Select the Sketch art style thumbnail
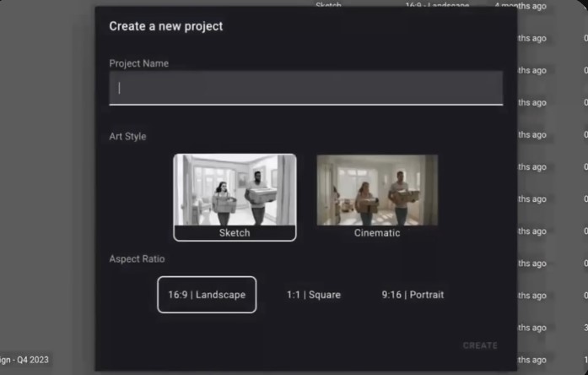This screenshot has width=588, height=375. (235, 197)
